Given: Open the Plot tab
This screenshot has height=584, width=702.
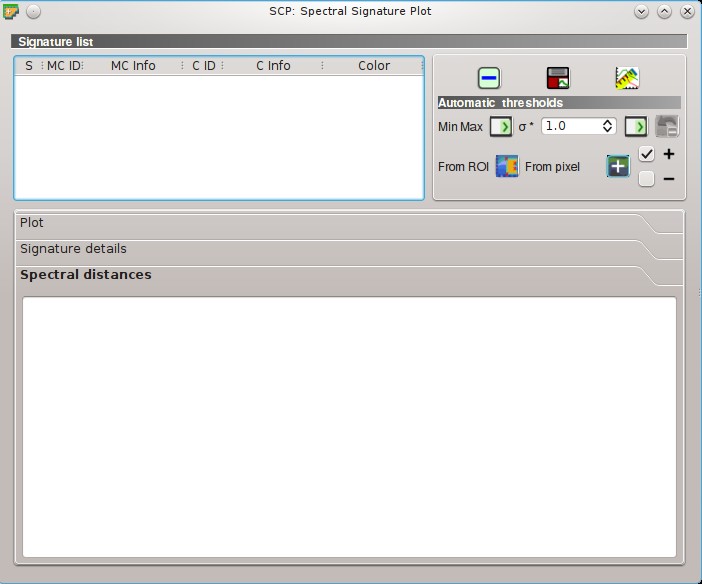Looking at the screenshot, I should (349, 223).
